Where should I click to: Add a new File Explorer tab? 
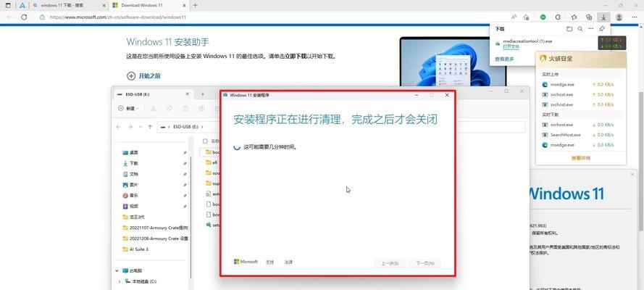(203, 94)
